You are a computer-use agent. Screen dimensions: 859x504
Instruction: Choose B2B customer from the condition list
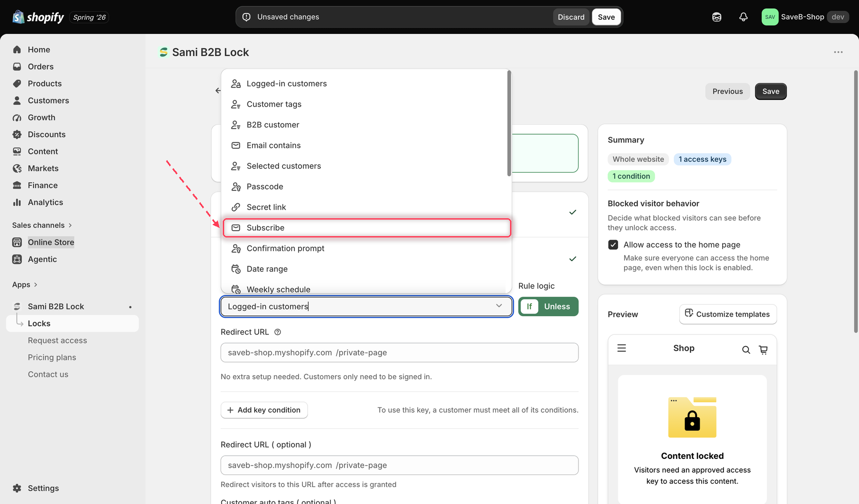(x=366, y=125)
